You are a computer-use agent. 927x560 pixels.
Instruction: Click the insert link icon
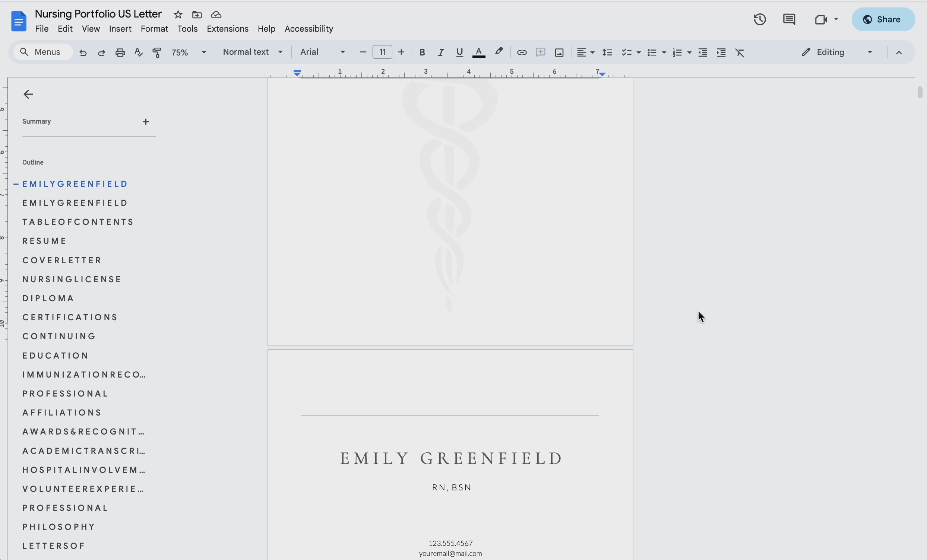click(522, 52)
